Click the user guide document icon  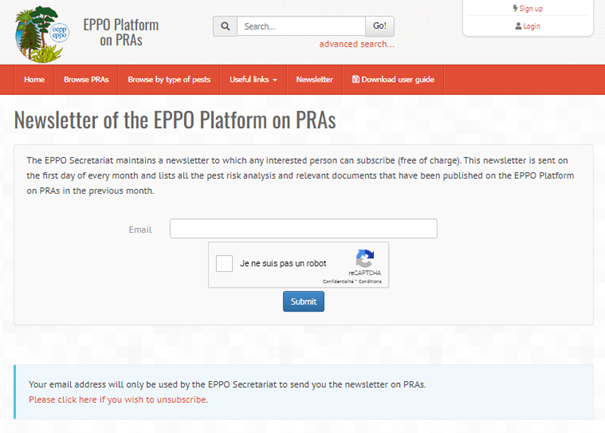355,79
